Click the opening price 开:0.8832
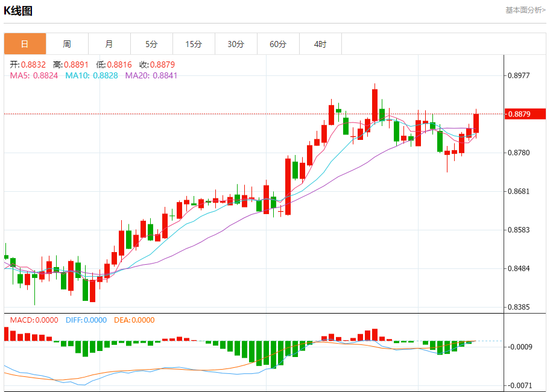Viewport: 550px width, 392px height. (28, 65)
